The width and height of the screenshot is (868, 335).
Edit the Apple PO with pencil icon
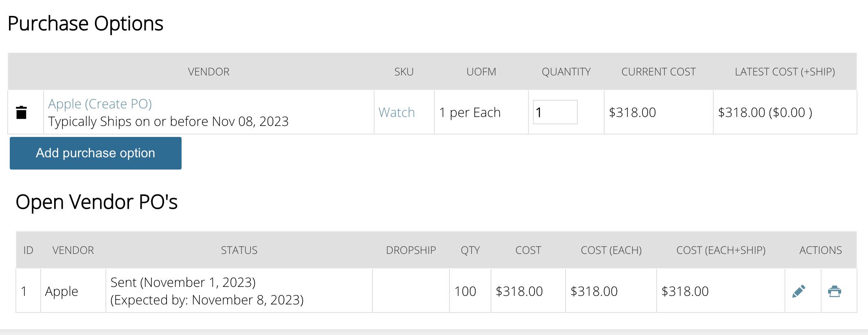[x=798, y=291]
